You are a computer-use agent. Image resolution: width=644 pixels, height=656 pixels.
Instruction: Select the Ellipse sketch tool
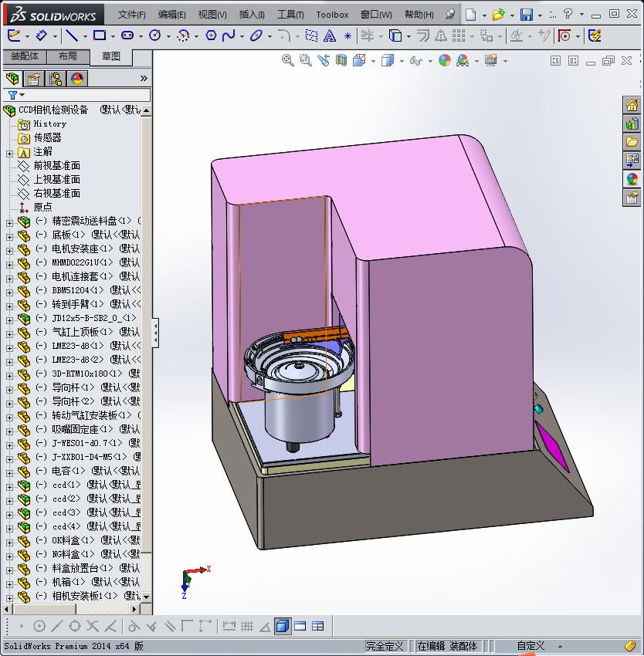(256, 36)
